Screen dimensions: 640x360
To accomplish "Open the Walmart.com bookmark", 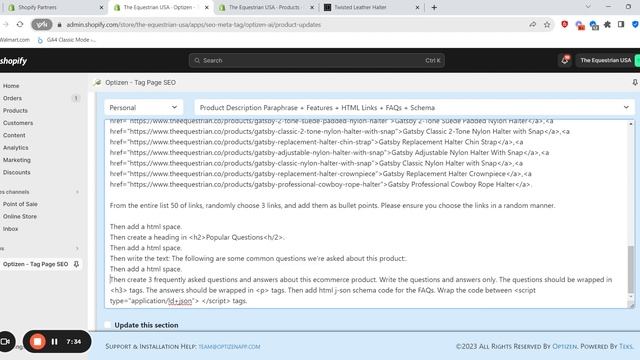I will [x=15, y=40].
